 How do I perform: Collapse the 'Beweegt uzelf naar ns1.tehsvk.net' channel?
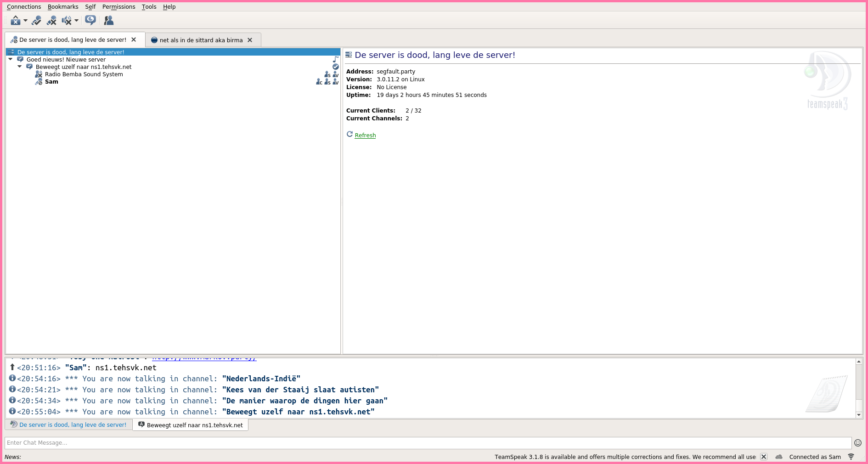pyautogui.click(x=20, y=67)
